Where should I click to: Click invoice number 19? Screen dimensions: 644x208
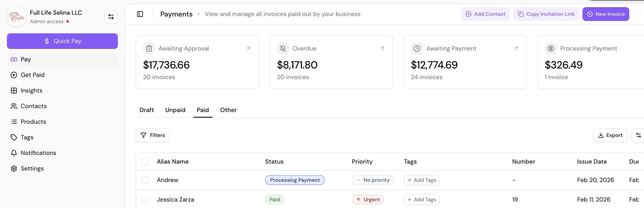pyautogui.click(x=515, y=200)
